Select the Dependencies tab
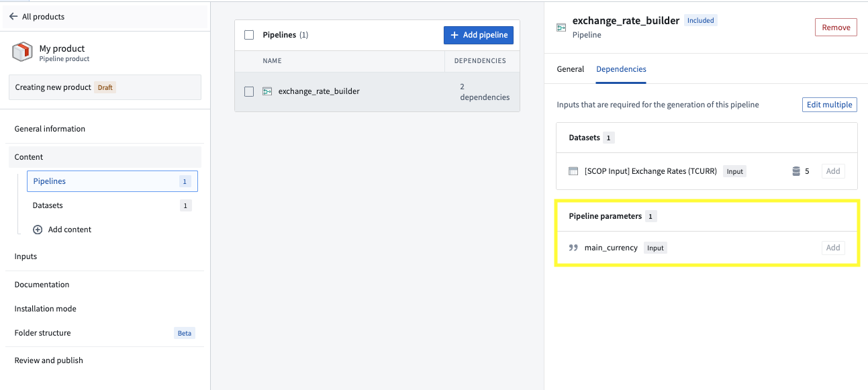868x390 pixels. tap(621, 69)
